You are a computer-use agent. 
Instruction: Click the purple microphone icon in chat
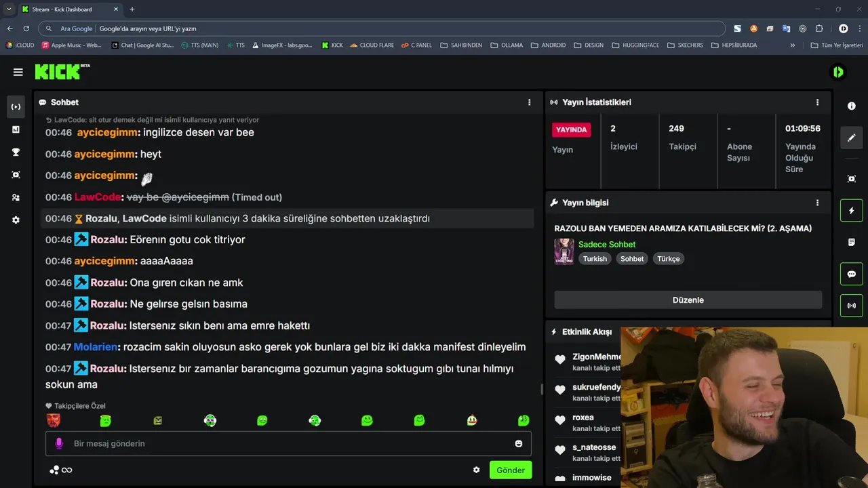click(59, 443)
